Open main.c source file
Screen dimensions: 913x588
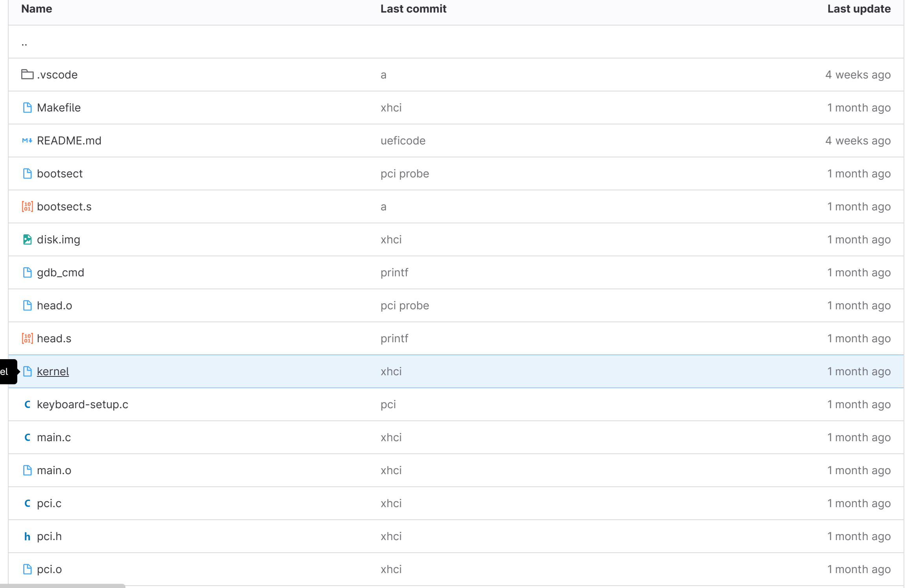coord(54,437)
